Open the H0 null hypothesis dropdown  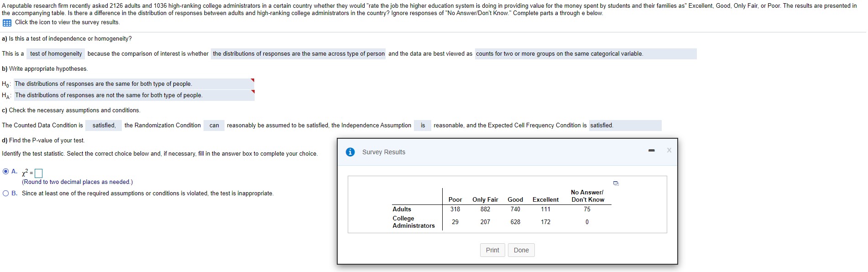pyautogui.click(x=134, y=84)
